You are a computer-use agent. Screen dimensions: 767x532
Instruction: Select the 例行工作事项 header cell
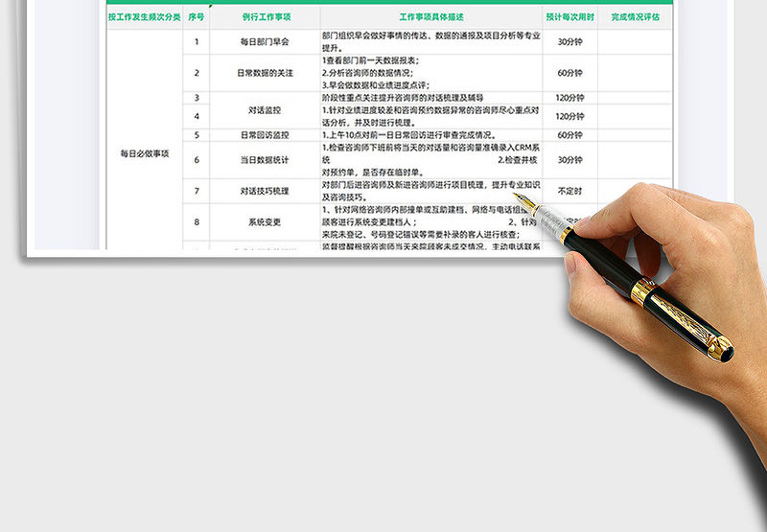(x=266, y=17)
